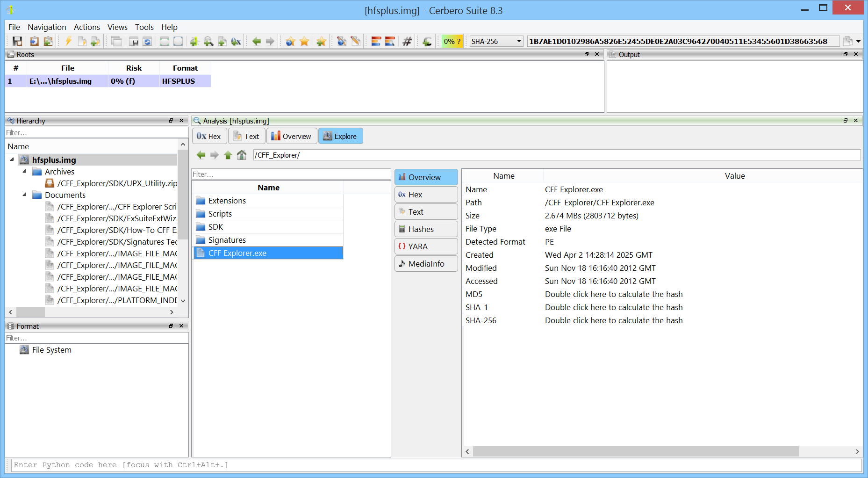Open the Help menu
Viewport: 868px width, 478px height.
pos(169,27)
